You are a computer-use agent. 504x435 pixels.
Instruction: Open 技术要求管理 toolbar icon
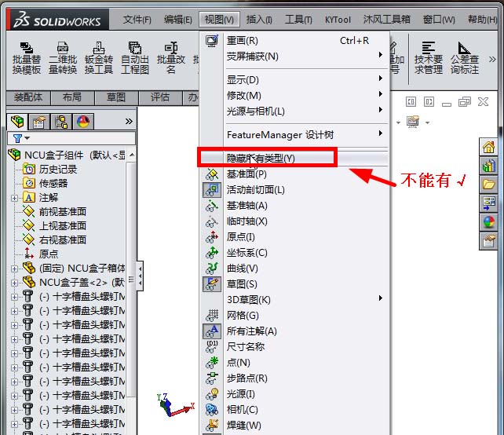coord(429,59)
